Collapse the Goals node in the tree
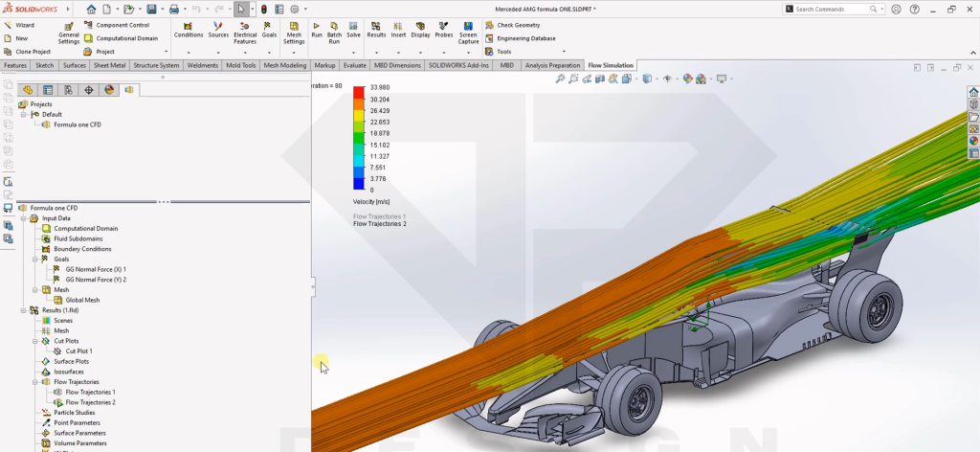 pos(35,259)
